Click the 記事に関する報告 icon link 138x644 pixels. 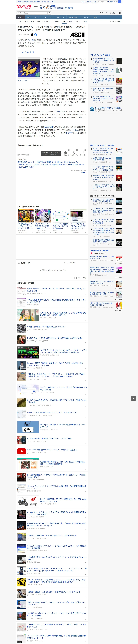pyautogui.click(x=23, y=155)
